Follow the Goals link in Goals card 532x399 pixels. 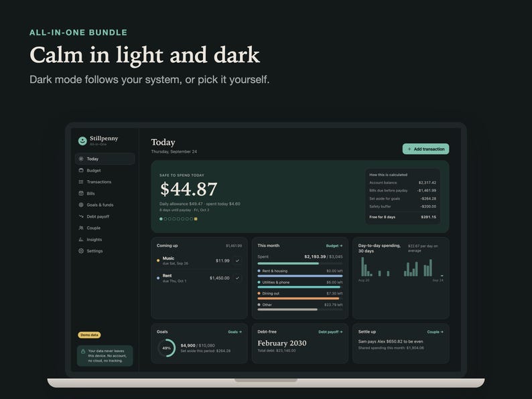(235, 332)
